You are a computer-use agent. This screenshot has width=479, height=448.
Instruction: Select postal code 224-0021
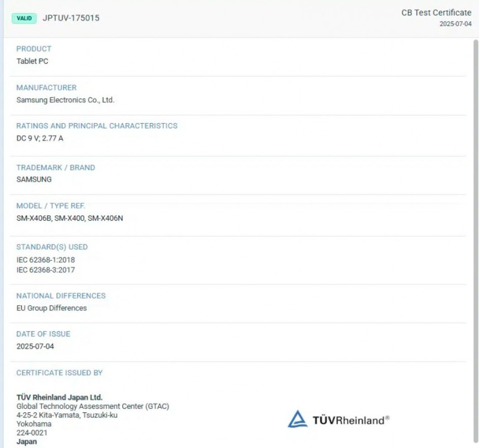click(x=32, y=433)
